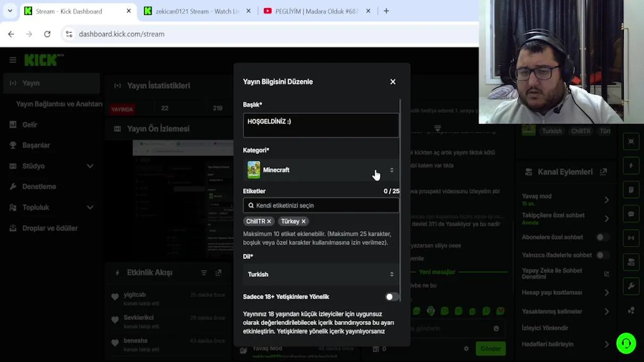Click the Droplar gift icon
The height and width of the screenshot is (362, 644).
click(x=13, y=228)
